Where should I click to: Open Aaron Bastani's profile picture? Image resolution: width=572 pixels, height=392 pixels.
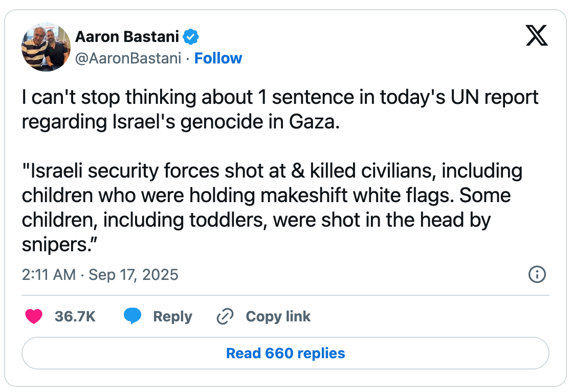click(46, 47)
